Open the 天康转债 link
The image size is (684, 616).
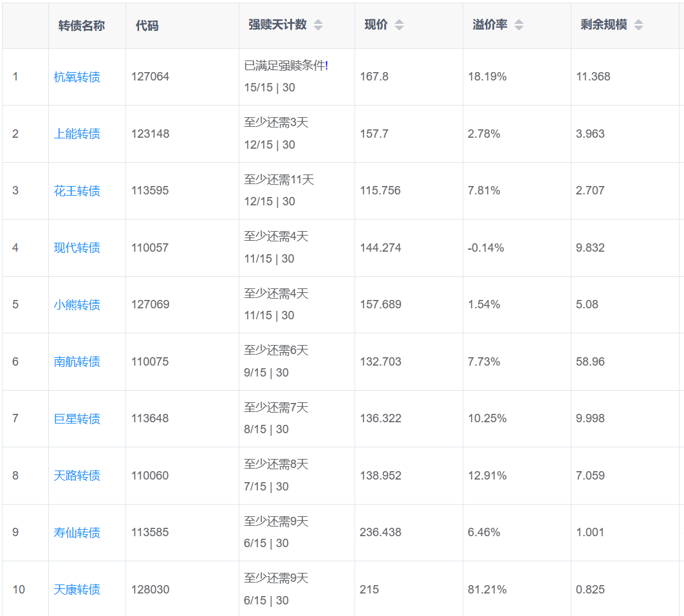pyautogui.click(x=77, y=590)
